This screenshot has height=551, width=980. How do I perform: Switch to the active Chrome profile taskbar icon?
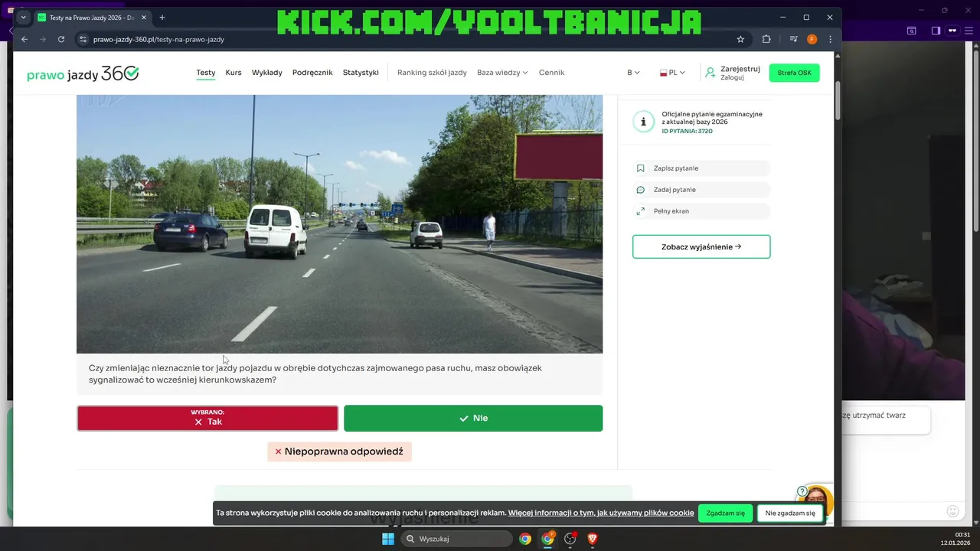(547, 539)
